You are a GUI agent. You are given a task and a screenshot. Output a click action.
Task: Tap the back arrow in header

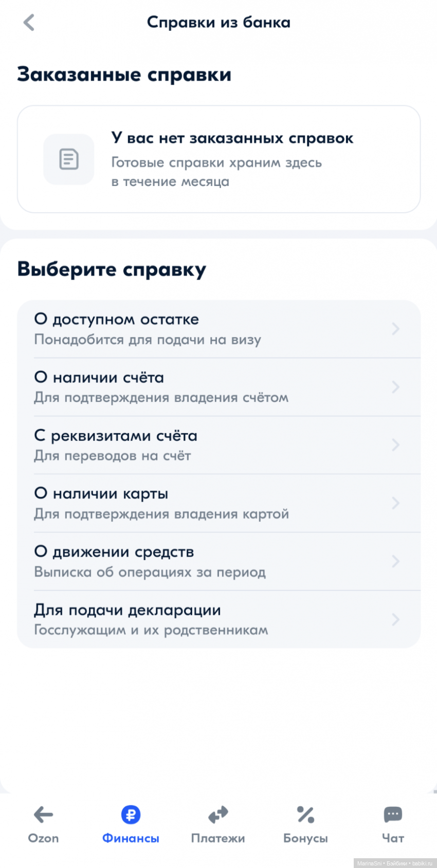pyautogui.click(x=29, y=23)
